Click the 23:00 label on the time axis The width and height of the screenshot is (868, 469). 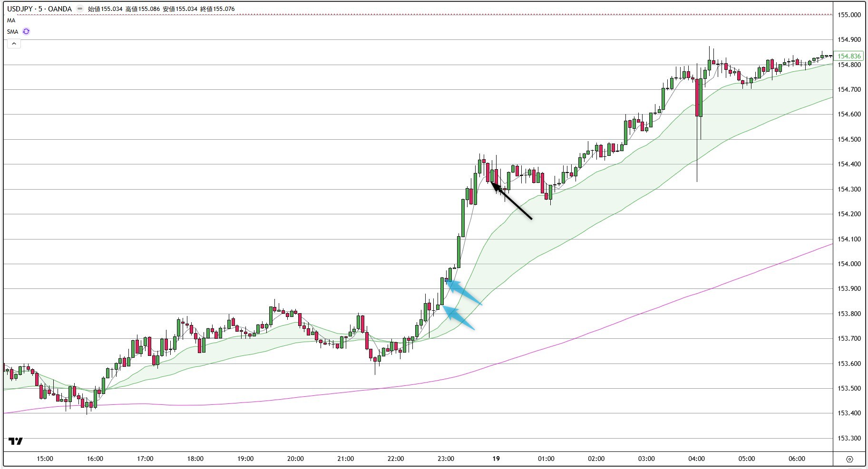[445, 458]
